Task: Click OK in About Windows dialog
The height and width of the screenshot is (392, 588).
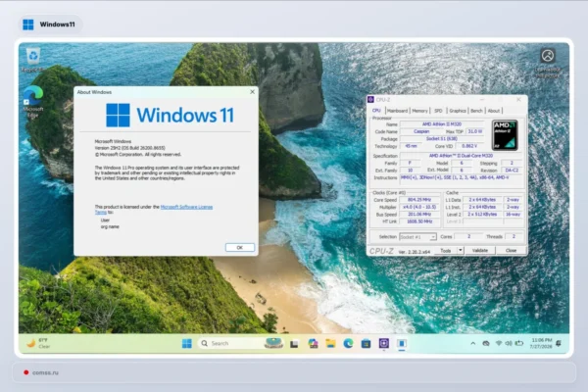Action: [x=240, y=248]
